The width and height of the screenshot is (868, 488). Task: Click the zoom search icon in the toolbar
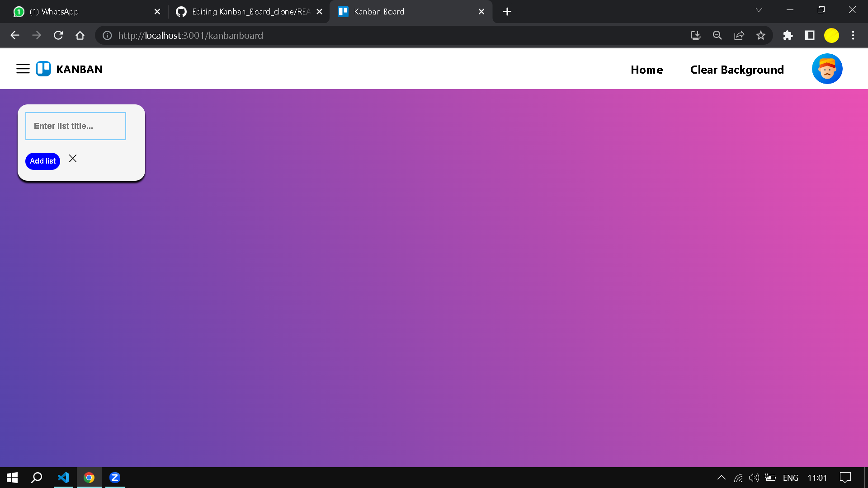(717, 35)
